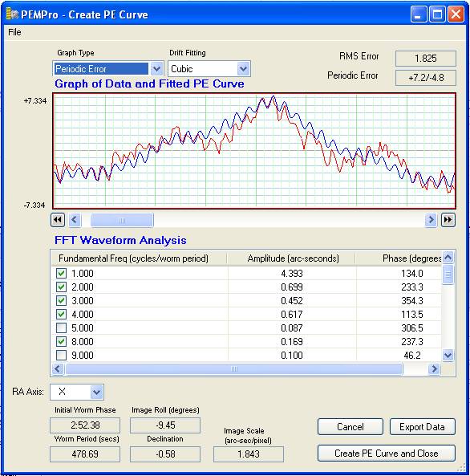This screenshot has height=476, width=470.
Task: Uncheck the 2.000 frequency checkbox
Action: point(61,287)
